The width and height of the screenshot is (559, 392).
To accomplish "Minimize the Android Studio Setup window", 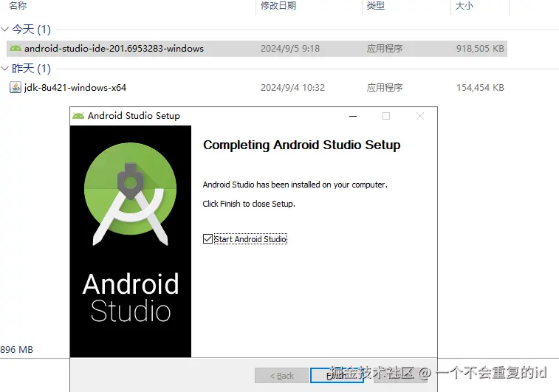I will pos(353,116).
